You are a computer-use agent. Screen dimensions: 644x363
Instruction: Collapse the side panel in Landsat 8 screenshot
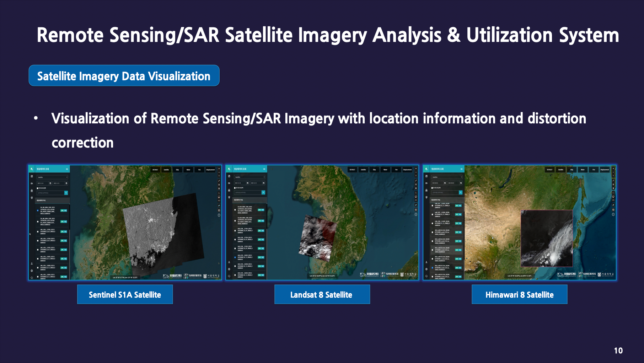coord(264,169)
